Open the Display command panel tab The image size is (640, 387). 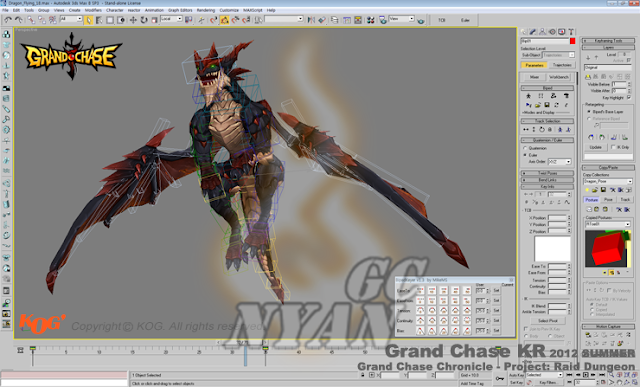562,31
